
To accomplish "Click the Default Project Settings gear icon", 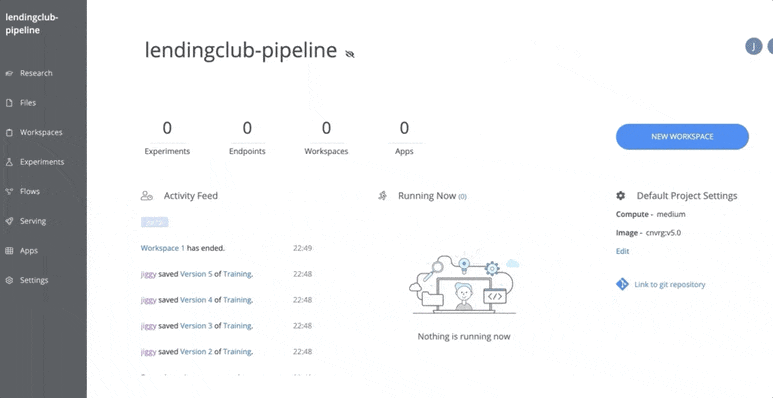I will (621, 196).
